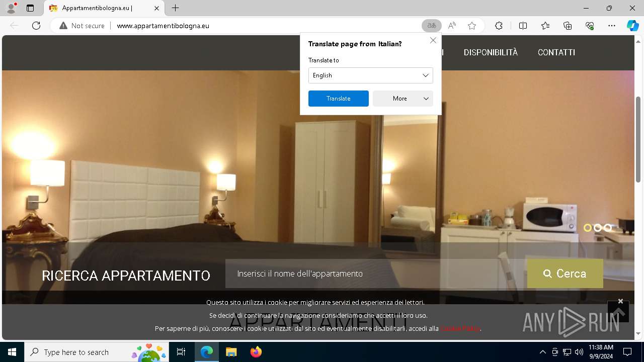
Task: Expand the More options dropdown
Action: pyautogui.click(x=403, y=99)
